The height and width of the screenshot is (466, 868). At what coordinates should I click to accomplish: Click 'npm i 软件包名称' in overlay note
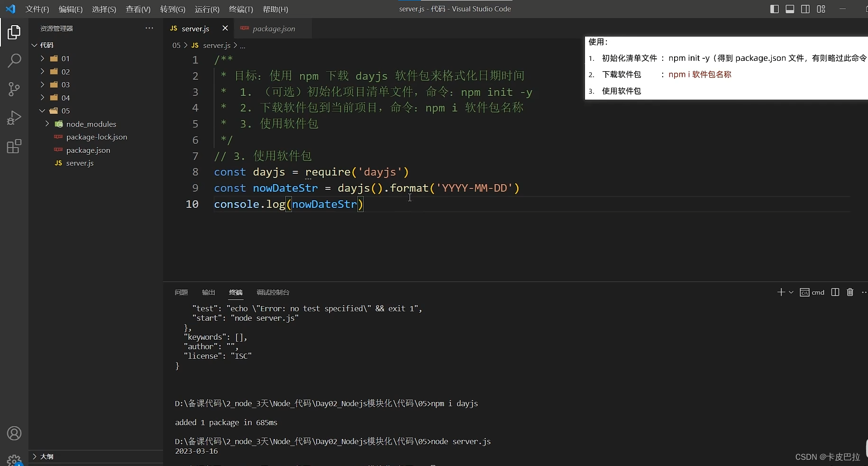700,75
